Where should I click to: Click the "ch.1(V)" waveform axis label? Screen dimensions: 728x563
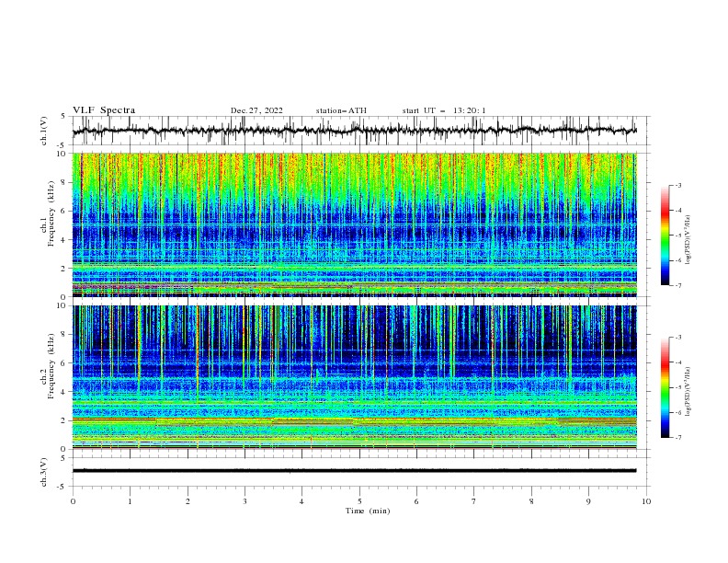pos(44,131)
